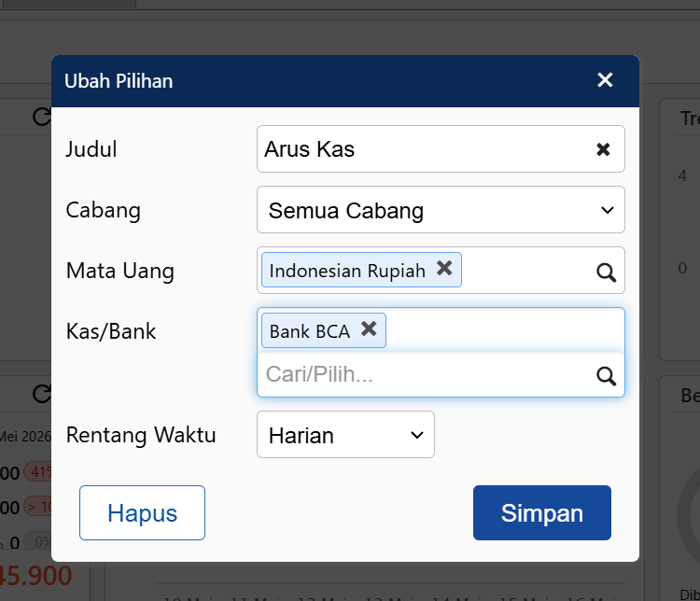This screenshot has height=601, width=700.
Task: Clear the Judul field text
Action: pyautogui.click(x=603, y=149)
